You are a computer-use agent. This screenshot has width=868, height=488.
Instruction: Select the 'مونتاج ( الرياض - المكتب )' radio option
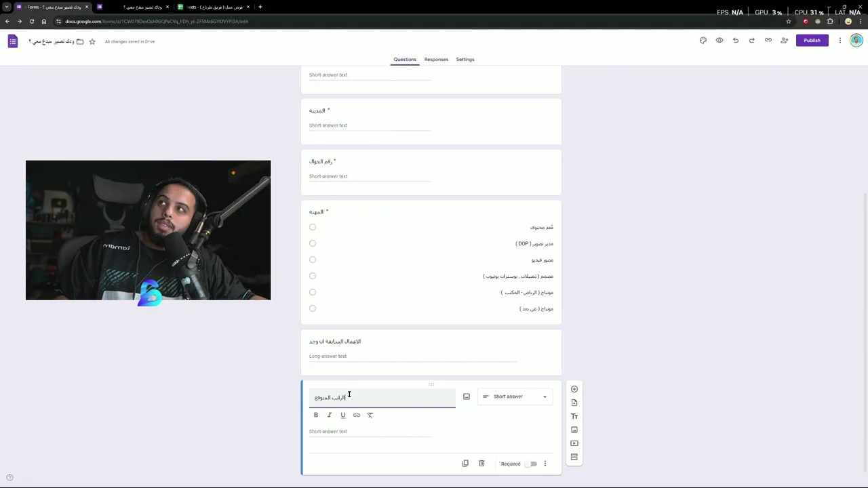pos(313,292)
